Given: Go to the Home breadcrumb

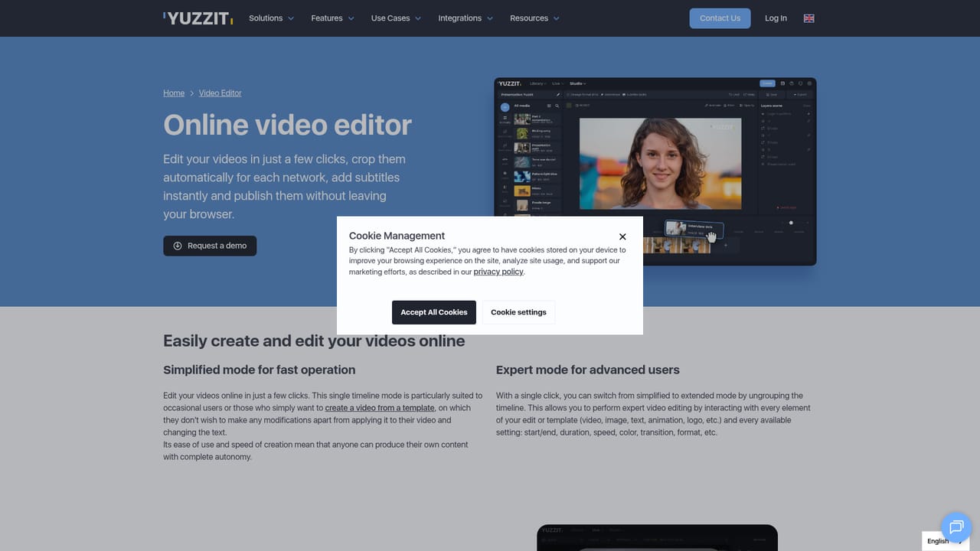Looking at the screenshot, I should 174,93.
